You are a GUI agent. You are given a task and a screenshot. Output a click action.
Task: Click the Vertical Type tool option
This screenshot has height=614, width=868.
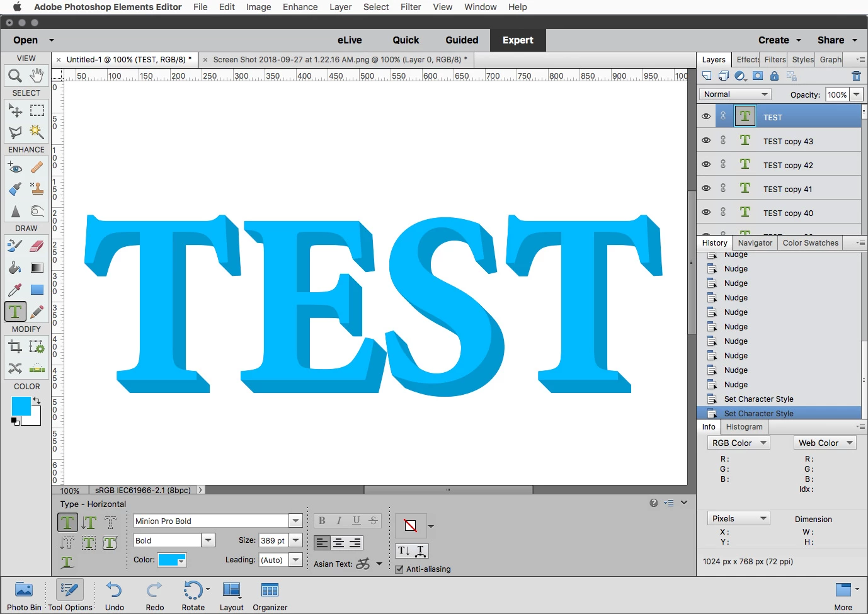[89, 523]
